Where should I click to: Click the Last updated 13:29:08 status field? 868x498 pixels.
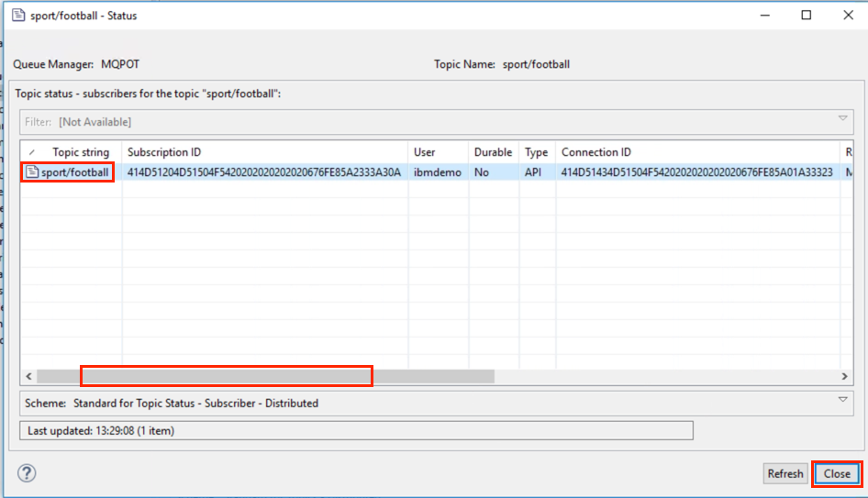coord(356,430)
